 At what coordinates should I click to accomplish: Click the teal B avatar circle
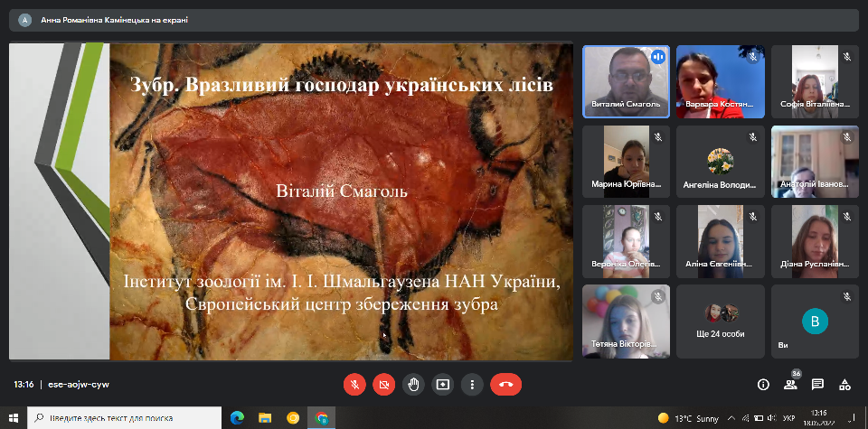pyautogui.click(x=815, y=322)
